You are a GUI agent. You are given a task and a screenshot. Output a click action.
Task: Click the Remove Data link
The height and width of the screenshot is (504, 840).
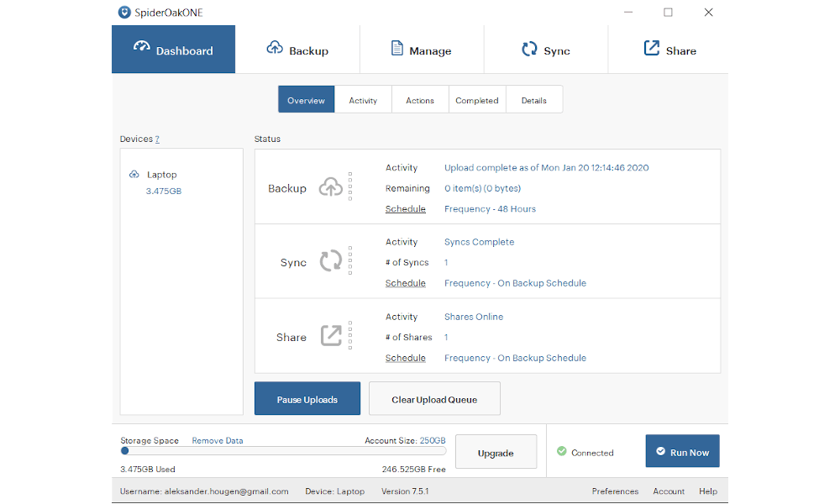[x=219, y=440]
